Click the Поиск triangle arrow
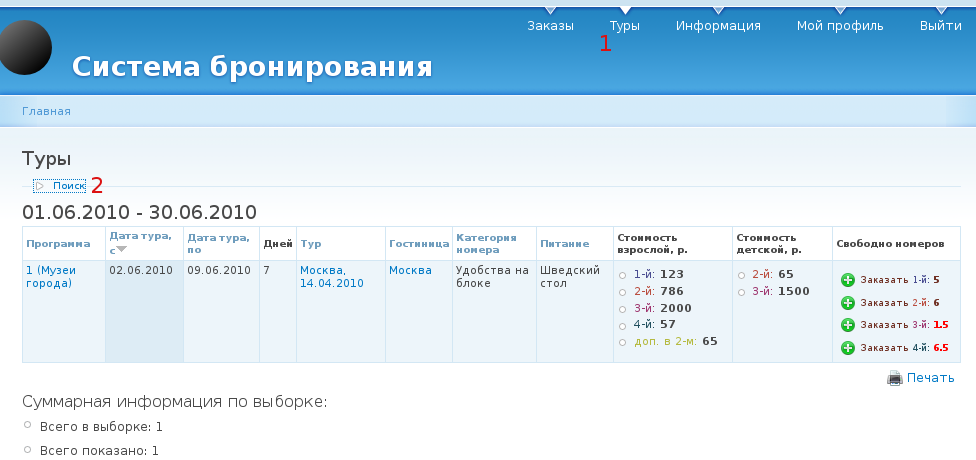This screenshot has height=460, width=976. point(40,185)
